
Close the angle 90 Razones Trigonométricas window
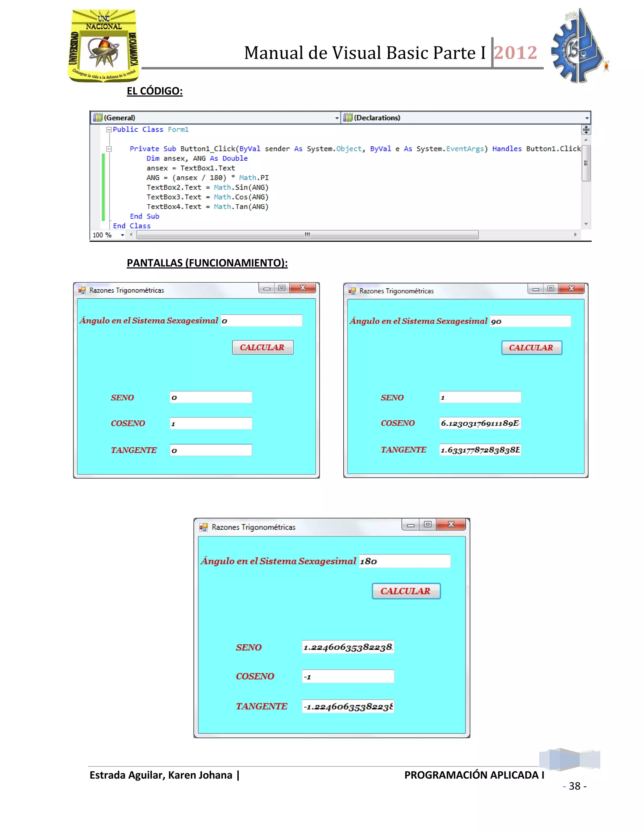coord(571,289)
